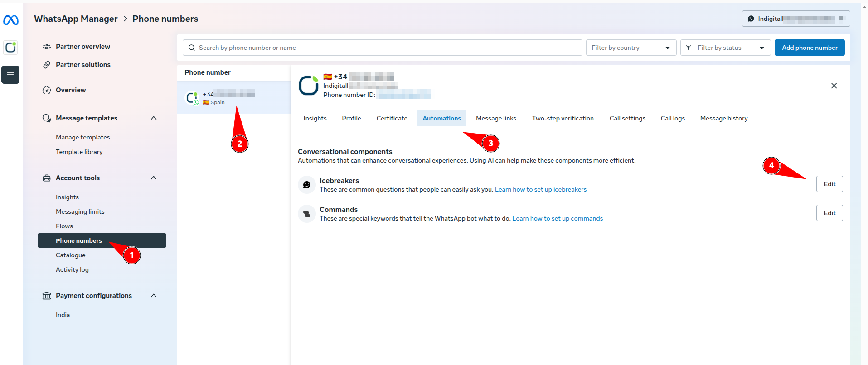Click the Phone number ID label
This screenshot has width=868, height=365.
click(x=349, y=95)
